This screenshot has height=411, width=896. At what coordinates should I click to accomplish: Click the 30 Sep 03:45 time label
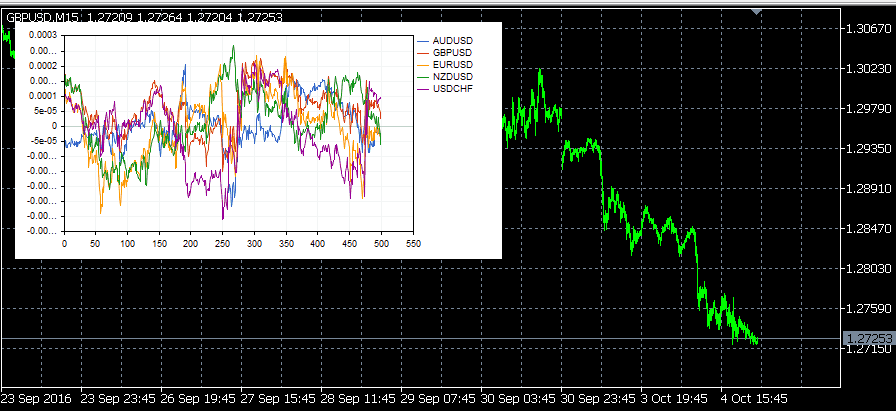coord(518,398)
